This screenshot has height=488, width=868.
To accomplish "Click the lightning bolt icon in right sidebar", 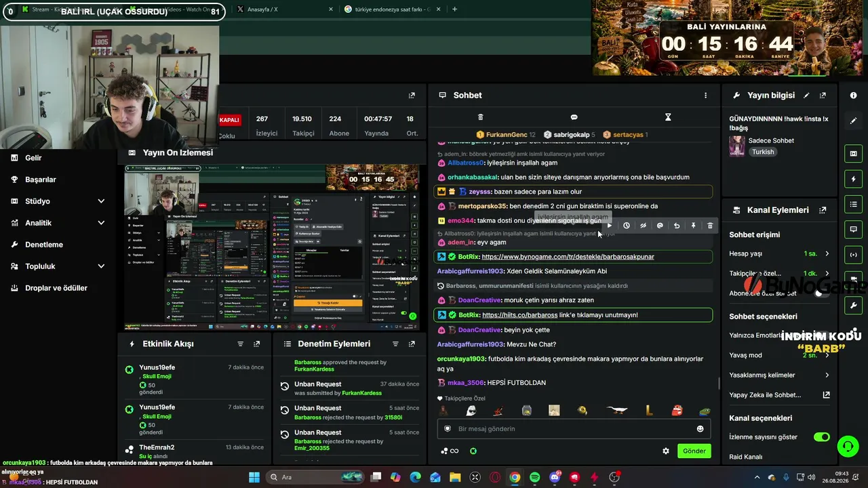I will coord(854,179).
